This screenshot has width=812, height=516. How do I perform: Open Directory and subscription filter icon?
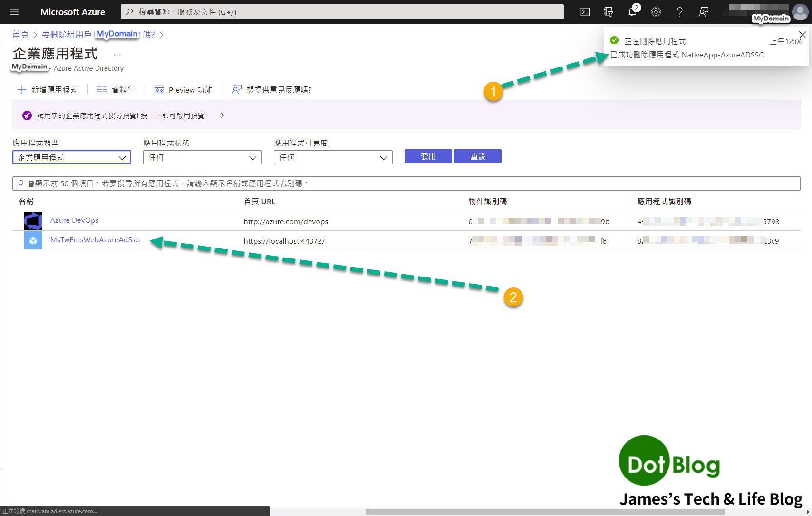(609, 12)
